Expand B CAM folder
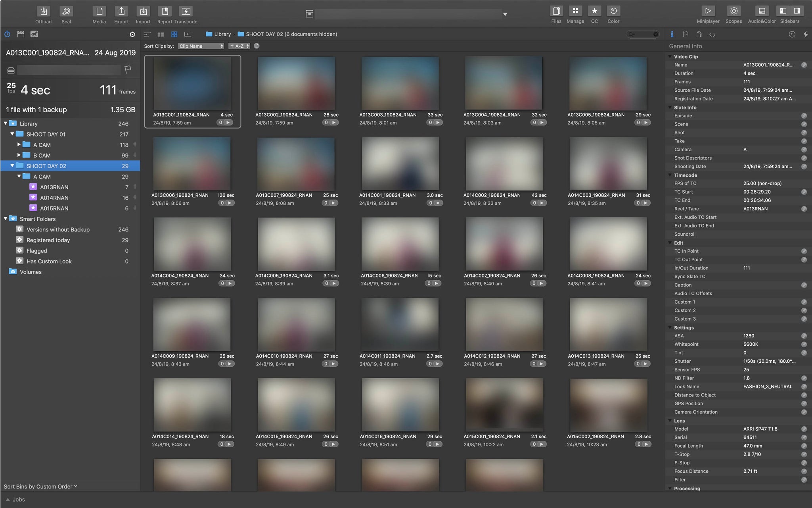 19,155
